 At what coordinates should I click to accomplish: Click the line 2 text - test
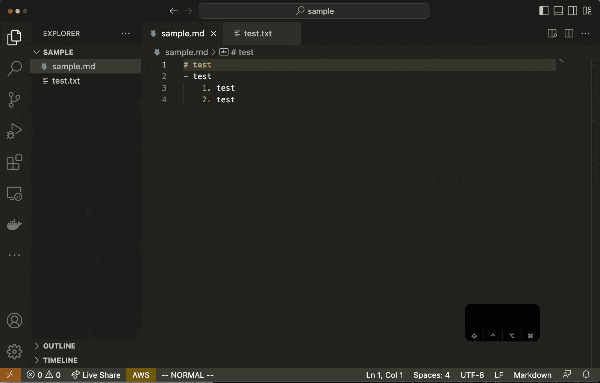click(197, 76)
